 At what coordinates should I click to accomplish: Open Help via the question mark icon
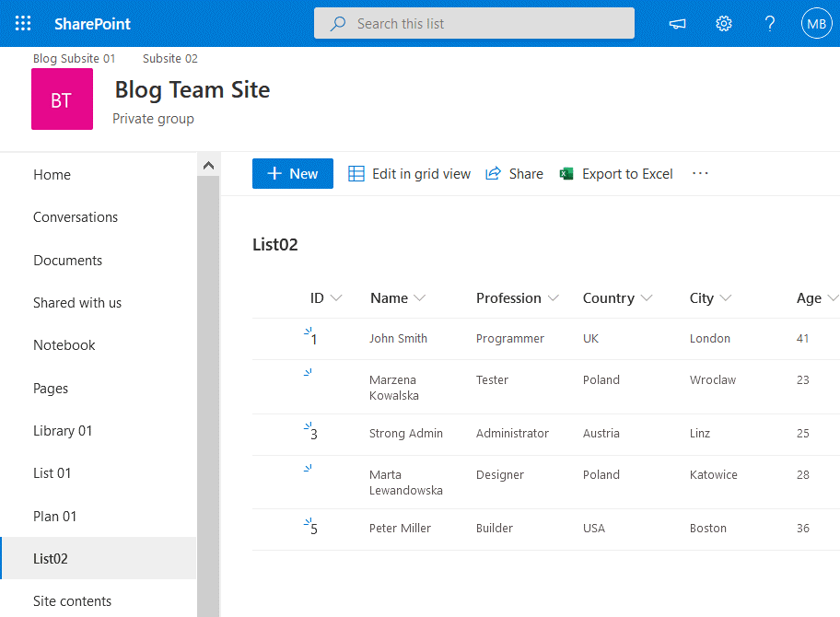click(x=770, y=23)
